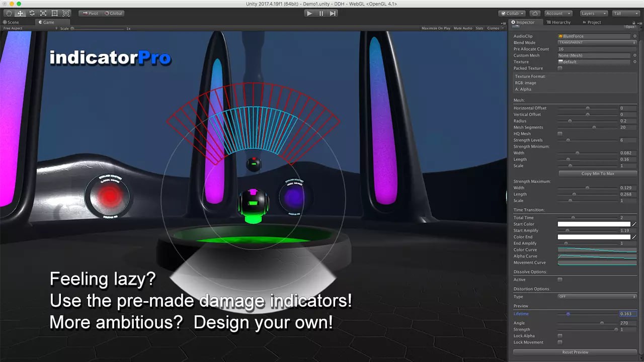
Task: Switch to the Scene tab
Action: click(11, 22)
